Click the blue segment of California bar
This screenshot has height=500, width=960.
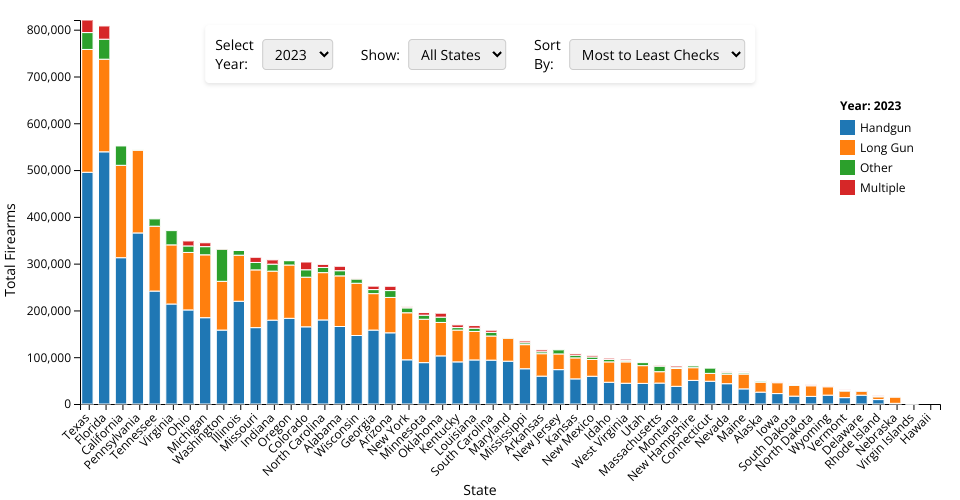(x=121, y=330)
